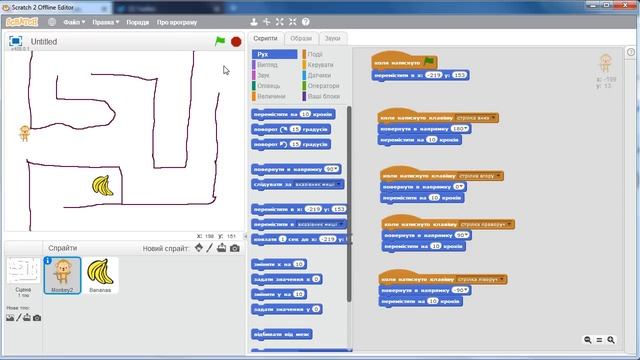640x360 pixels.
Task: Select the Рух block category
Action: pos(275,54)
